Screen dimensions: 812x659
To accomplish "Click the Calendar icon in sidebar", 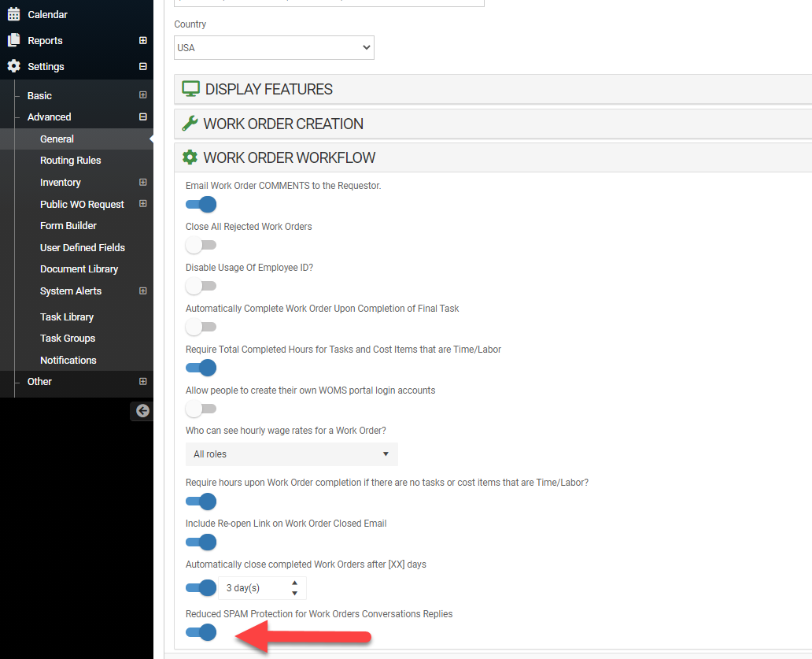I will pos(13,14).
